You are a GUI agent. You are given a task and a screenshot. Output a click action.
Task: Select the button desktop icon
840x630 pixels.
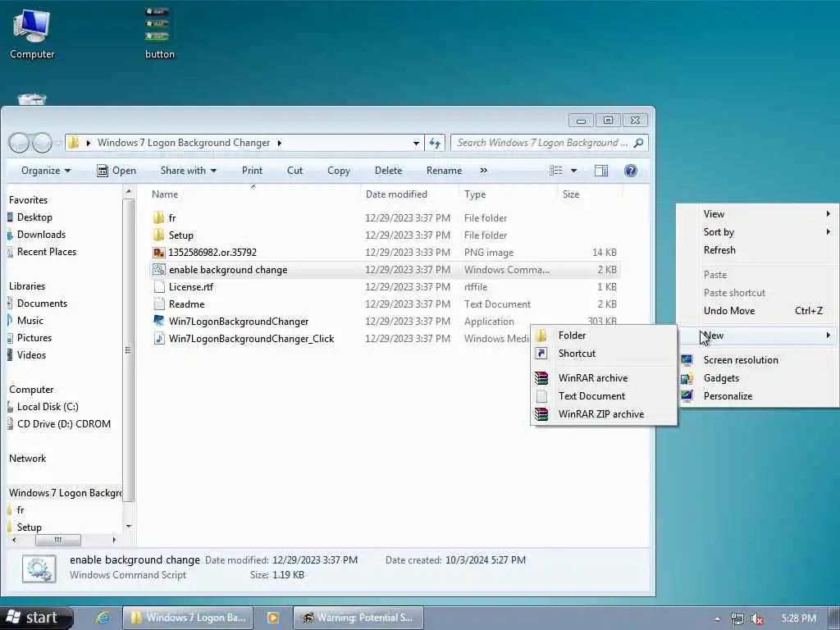[x=159, y=33]
